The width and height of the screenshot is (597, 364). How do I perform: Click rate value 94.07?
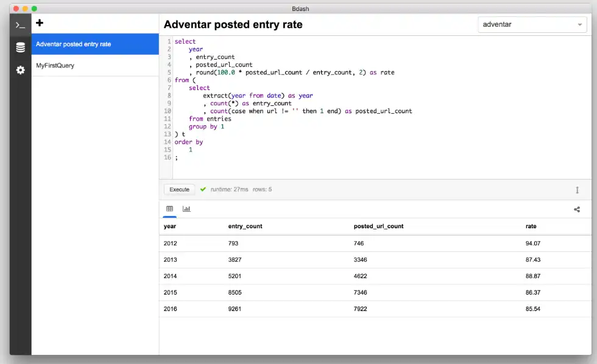[532, 243]
